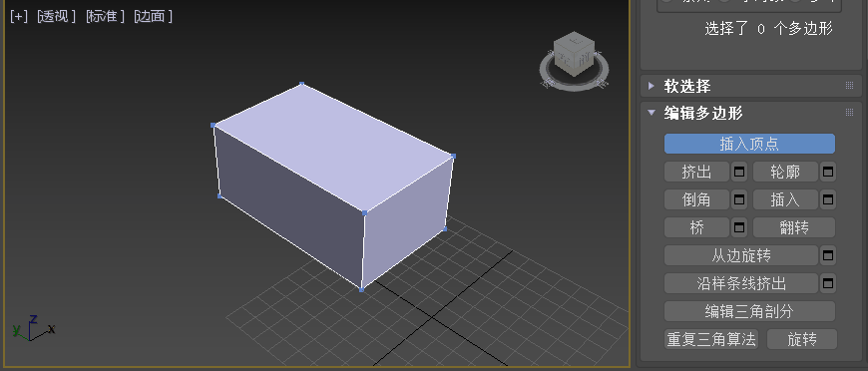Image resolution: width=868 pixels, height=371 pixels.
Task: Grab the 软选择 rollout drag handle
Action: coord(849,86)
